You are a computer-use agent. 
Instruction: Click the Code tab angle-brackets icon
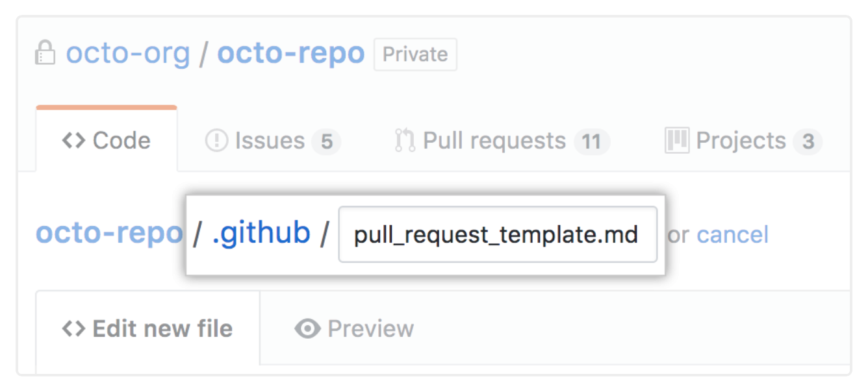73,141
